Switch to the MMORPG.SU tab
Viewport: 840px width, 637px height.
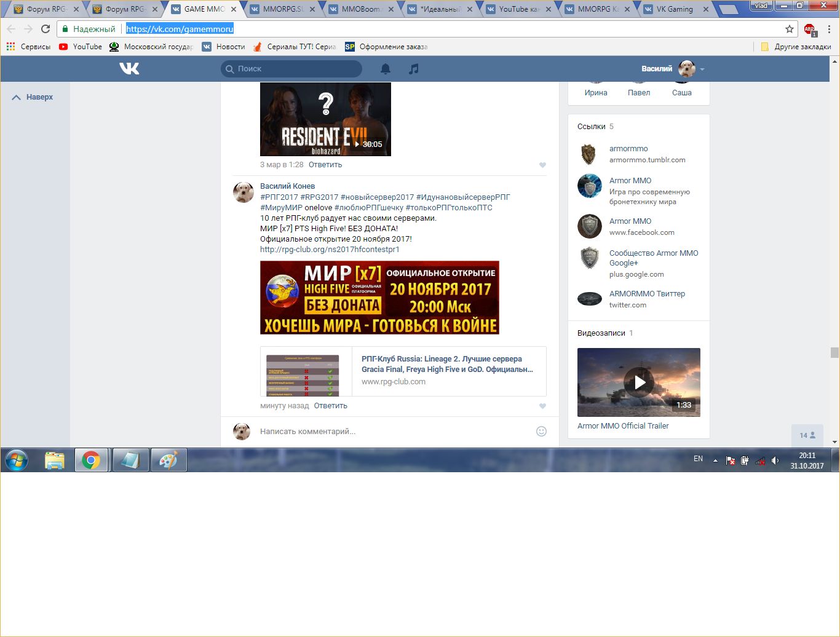[x=283, y=9]
